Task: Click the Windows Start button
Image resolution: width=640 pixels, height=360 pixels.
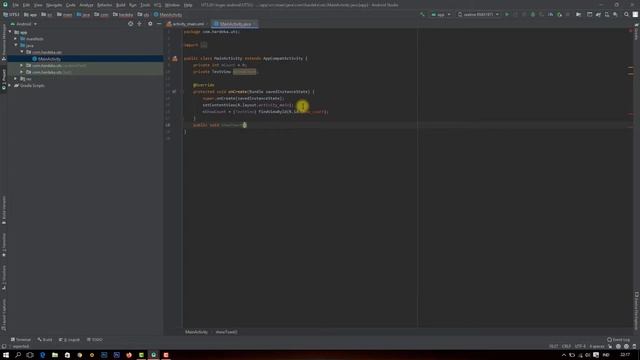Action: [6, 355]
